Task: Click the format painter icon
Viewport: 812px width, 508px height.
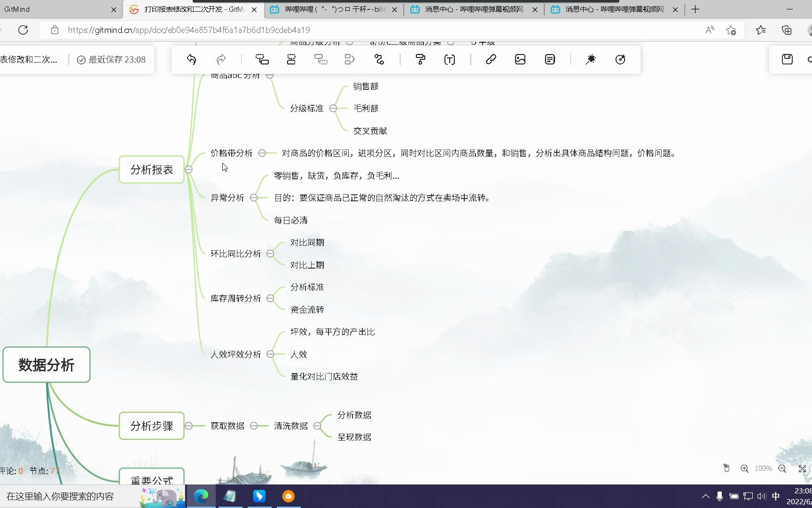Action: click(420, 59)
